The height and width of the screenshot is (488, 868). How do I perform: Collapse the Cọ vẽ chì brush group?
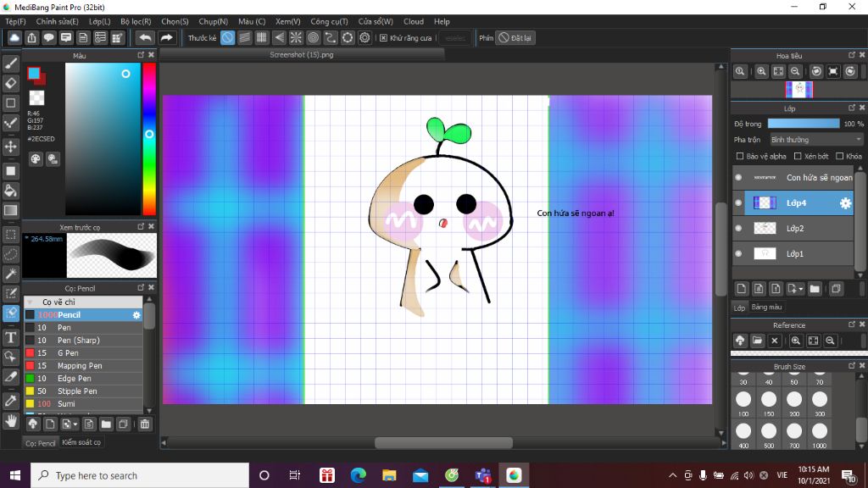(x=31, y=302)
